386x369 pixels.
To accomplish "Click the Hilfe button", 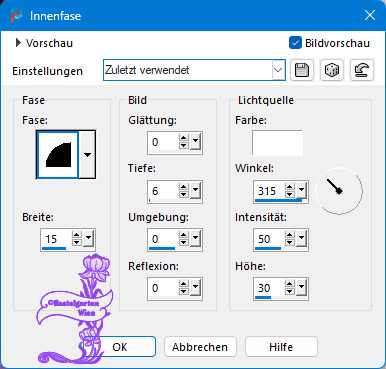I will [x=281, y=347].
